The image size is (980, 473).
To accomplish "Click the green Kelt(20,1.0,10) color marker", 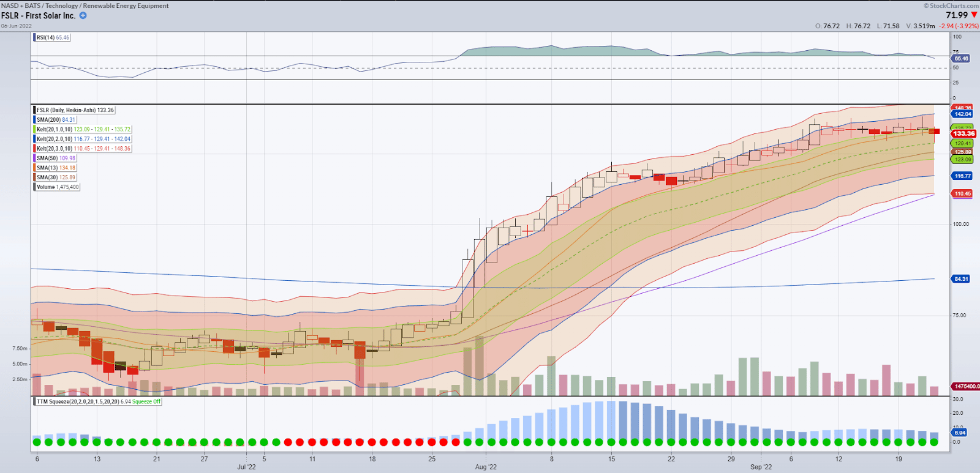I will [34, 129].
